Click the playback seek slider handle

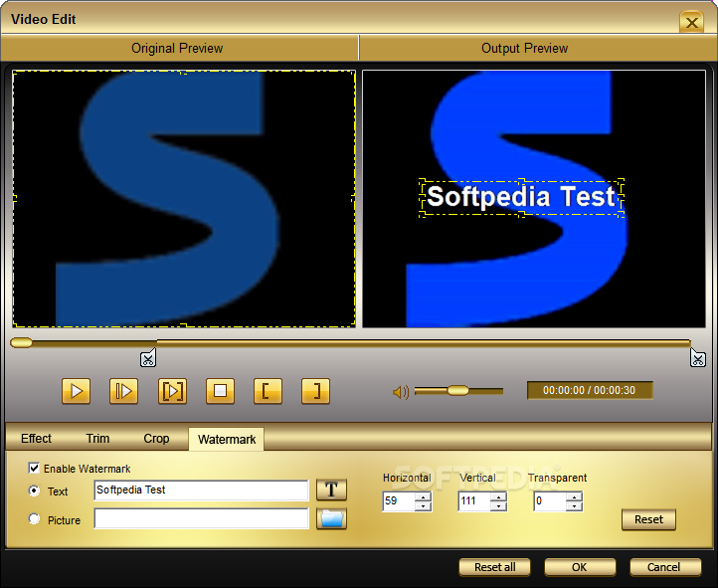[21, 342]
